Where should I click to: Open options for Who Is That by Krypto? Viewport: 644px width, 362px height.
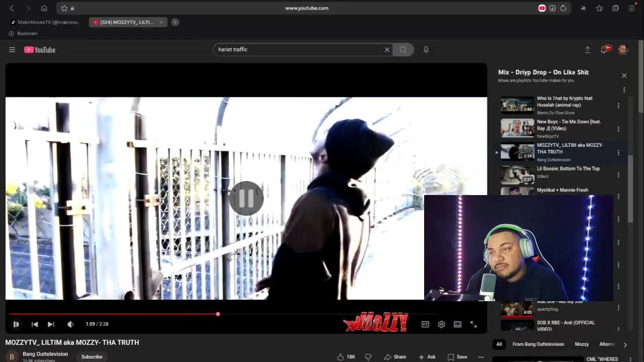(618, 106)
